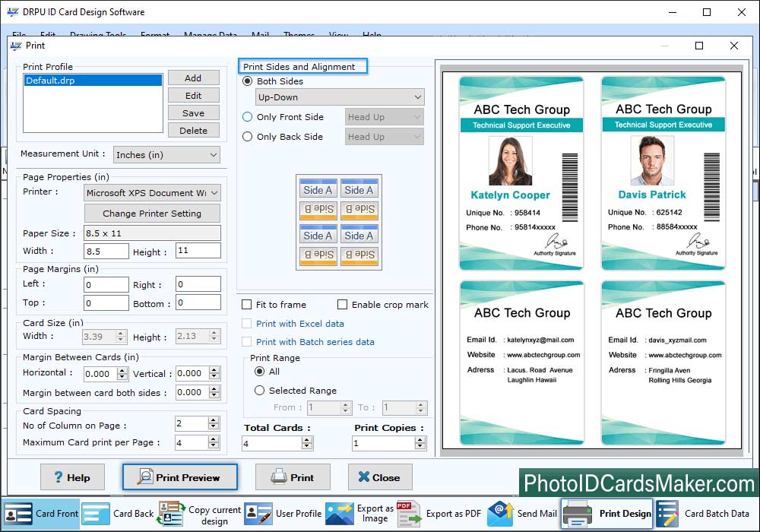Image resolution: width=760 pixels, height=532 pixels.
Task: Click the Help button
Action: 72,477
